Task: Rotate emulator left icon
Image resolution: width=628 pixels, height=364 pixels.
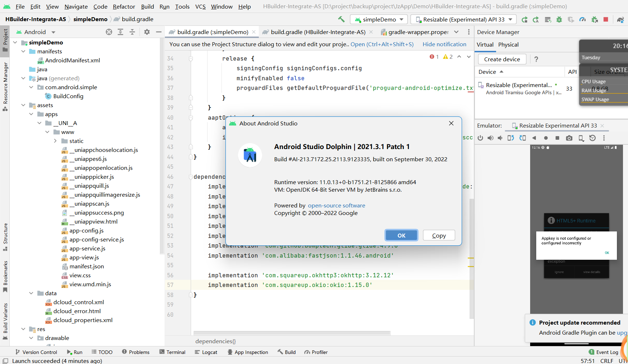Action: click(511, 138)
